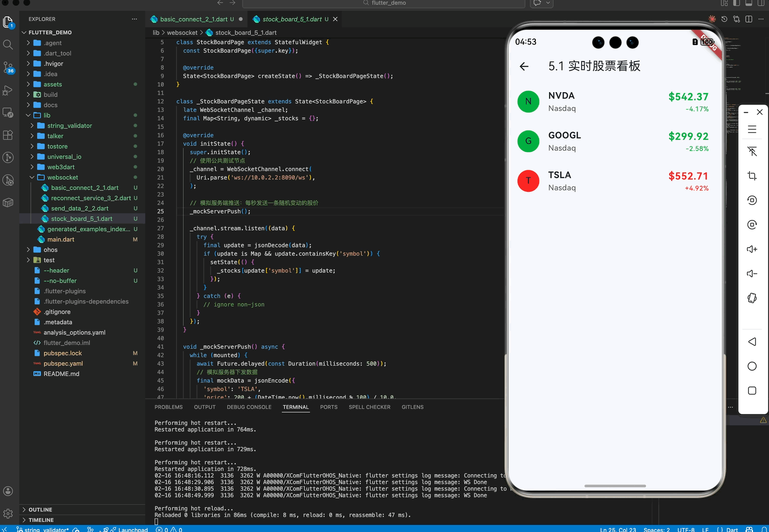Image resolution: width=769 pixels, height=532 pixels.
Task: Open Explorer Views and More Actions
Action: pyautogui.click(x=134, y=19)
